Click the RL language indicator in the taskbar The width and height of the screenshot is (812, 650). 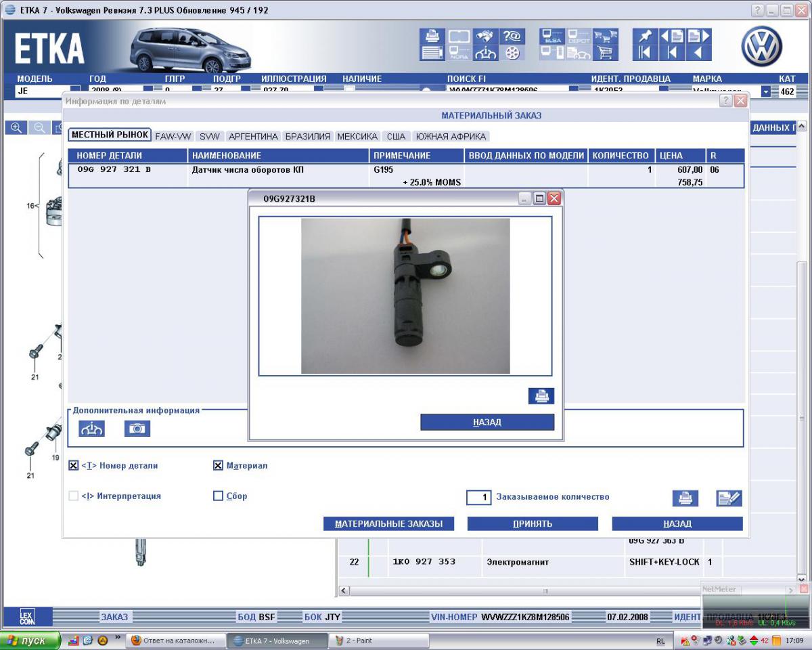[660, 641]
